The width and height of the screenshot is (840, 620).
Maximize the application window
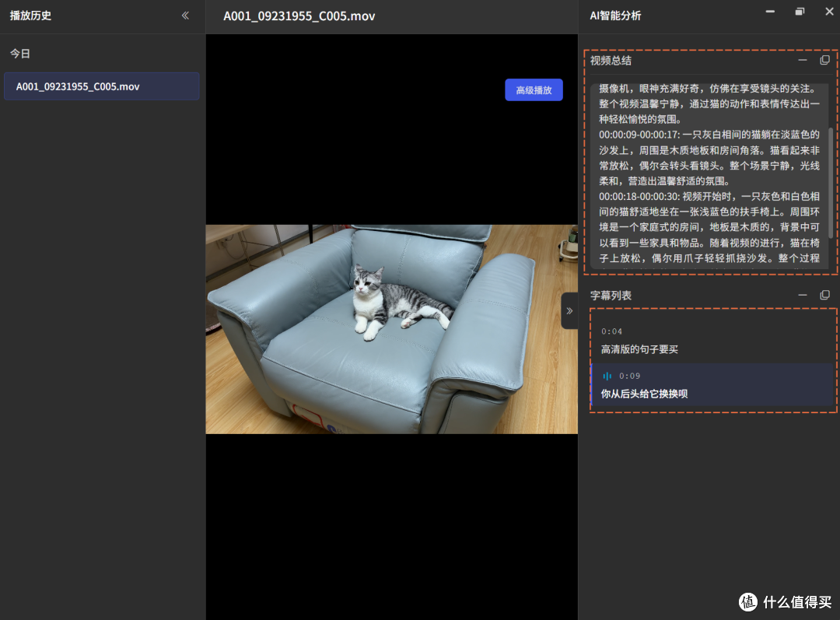click(800, 11)
